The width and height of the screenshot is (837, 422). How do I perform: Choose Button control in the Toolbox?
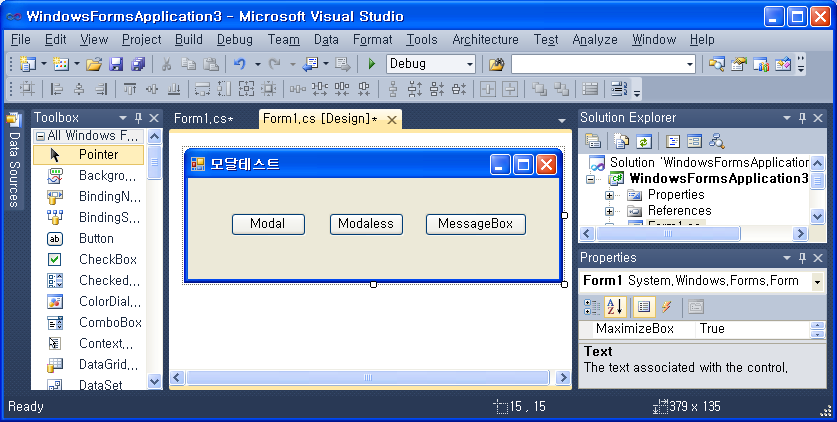[x=89, y=238]
